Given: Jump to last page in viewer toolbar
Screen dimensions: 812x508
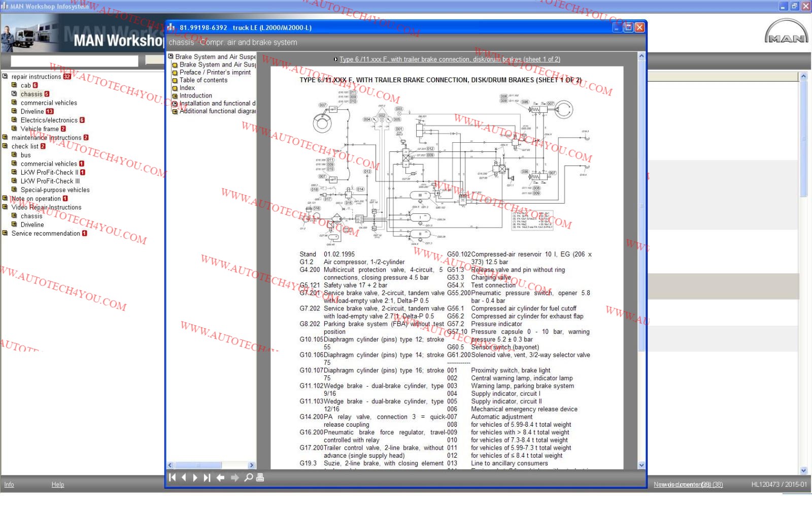Looking at the screenshot, I should (x=207, y=478).
